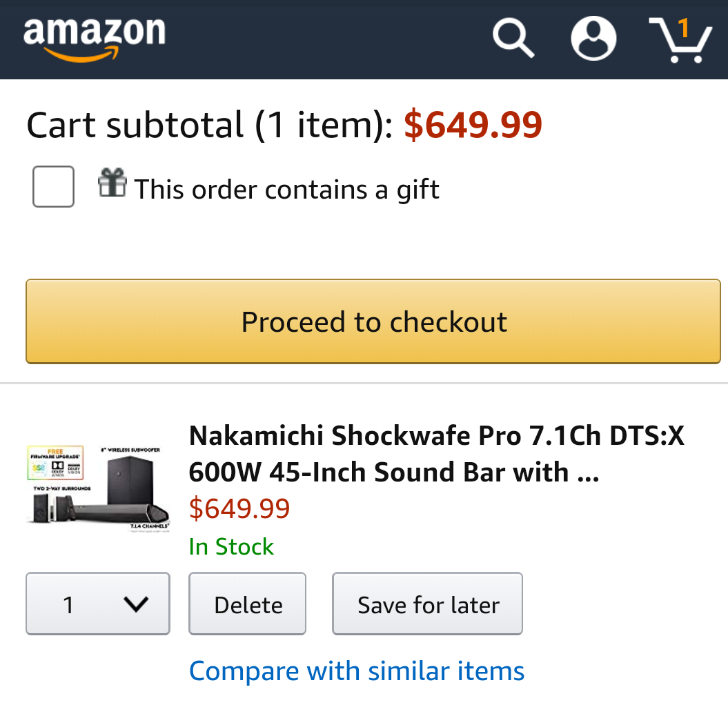
Task: Open the Nakamichi Shockwafe Pro product title
Action: pos(436,454)
